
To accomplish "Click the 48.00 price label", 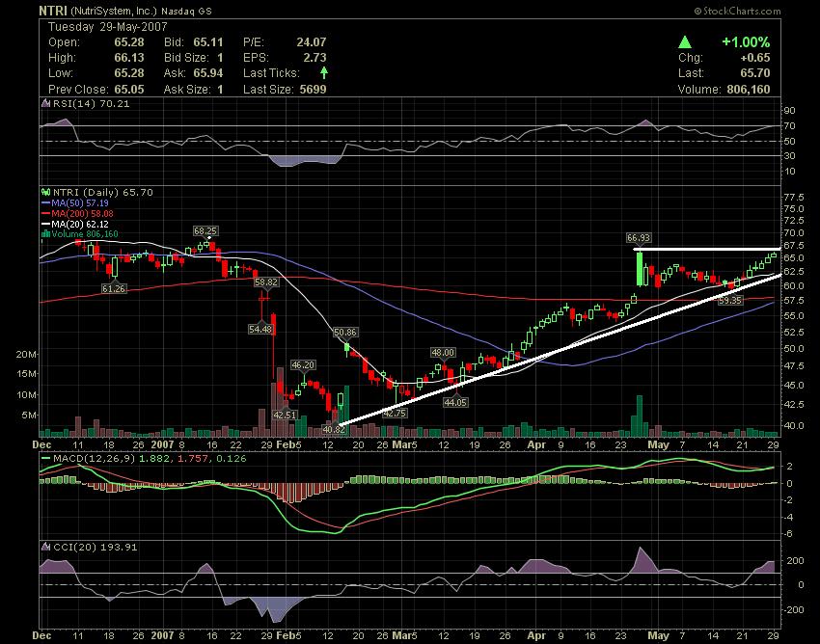I will [x=443, y=352].
